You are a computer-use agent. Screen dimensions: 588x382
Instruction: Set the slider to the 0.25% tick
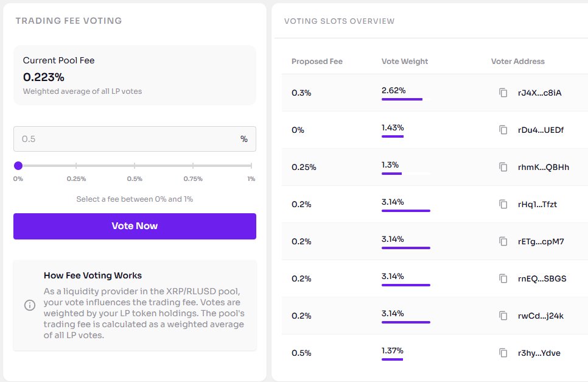pos(76,166)
